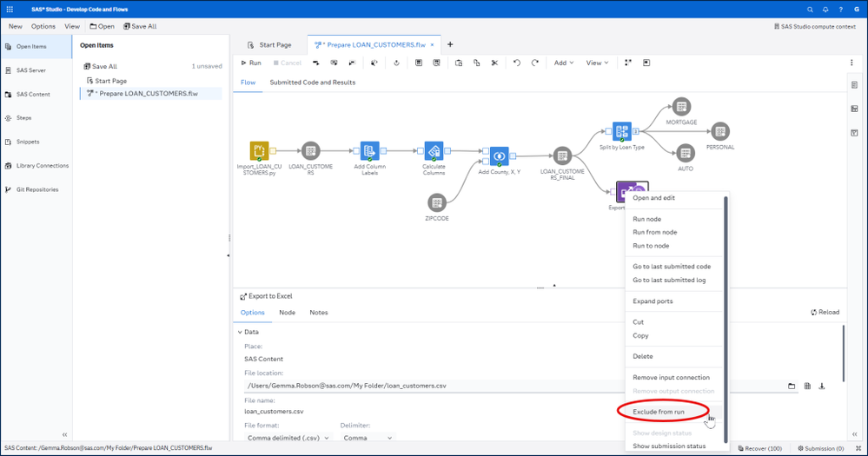
Task: Select Snippets in left sidebar
Action: (x=36, y=142)
